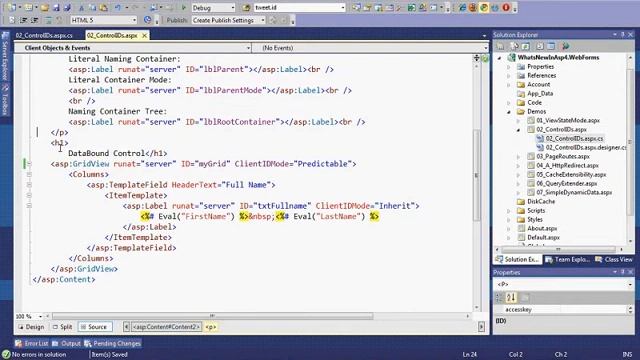Image resolution: width=640 pixels, height=360 pixels.
Task: Close the 02_ControlIDs.aspx tab
Action: [144, 36]
